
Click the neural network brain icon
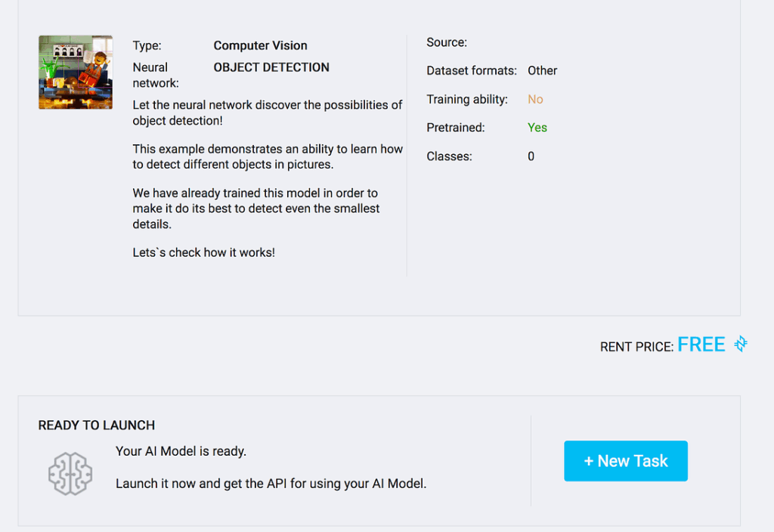(70, 473)
